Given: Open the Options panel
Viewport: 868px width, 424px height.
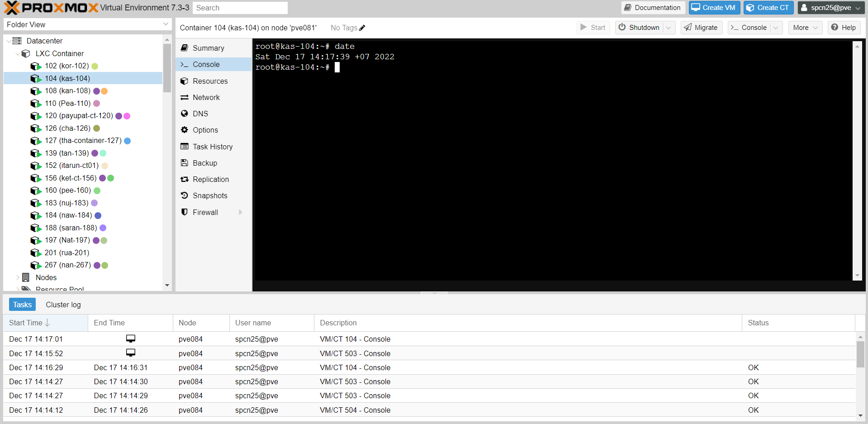Looking at the screenshot, I should coord(205,130).
